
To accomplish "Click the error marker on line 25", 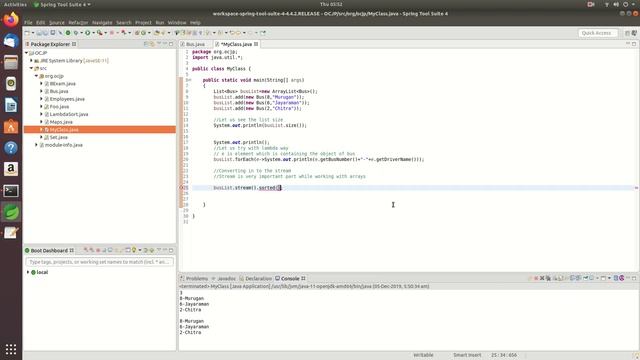I will pos(182,188).
